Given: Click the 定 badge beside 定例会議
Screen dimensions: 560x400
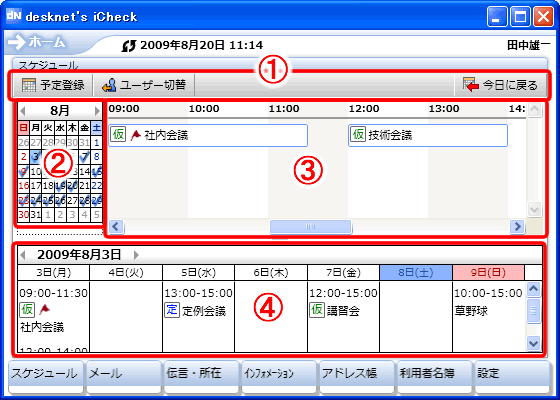Looking at the screenshot, I should tap(172, 310).
